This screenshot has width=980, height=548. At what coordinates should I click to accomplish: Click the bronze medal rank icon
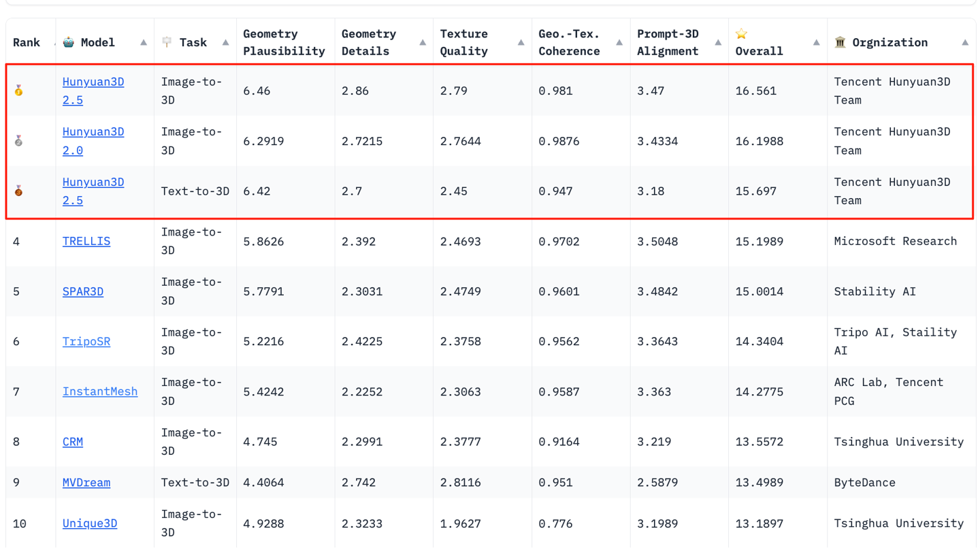click(x=19, y=191)
